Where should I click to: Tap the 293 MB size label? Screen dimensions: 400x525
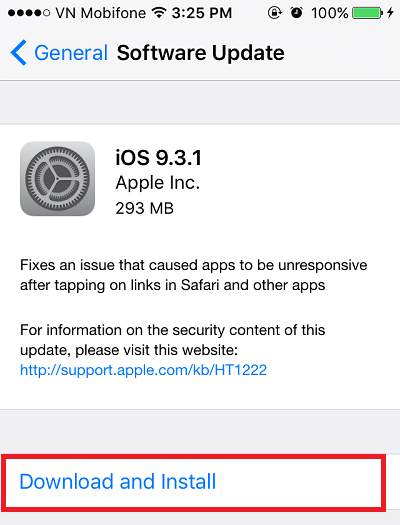[x=145, y=208]
